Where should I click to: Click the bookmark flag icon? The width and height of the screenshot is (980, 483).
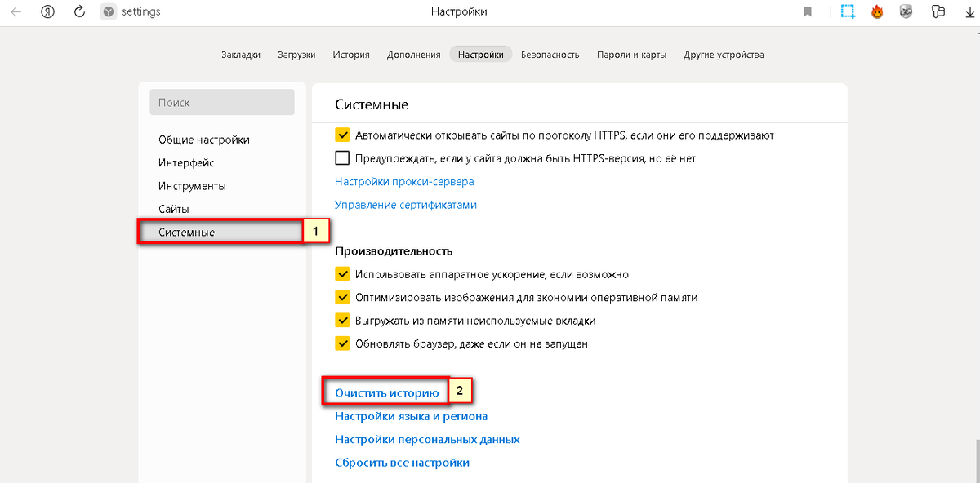pyautogui.click(x=808, y=12)
